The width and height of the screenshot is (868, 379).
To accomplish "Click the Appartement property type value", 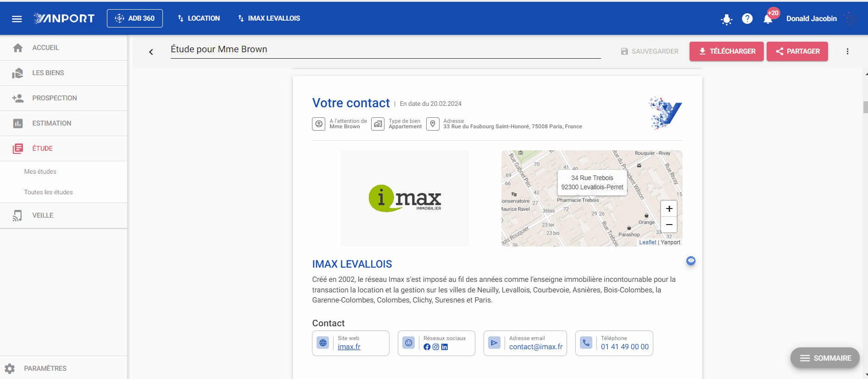I will 405,126.
